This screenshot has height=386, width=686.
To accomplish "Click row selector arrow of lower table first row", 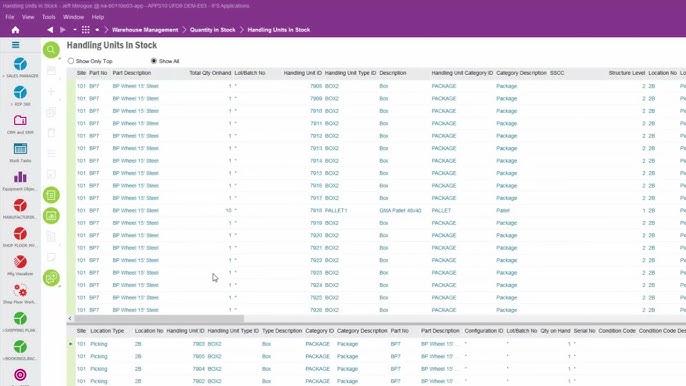I will click(x=70, y=344).
